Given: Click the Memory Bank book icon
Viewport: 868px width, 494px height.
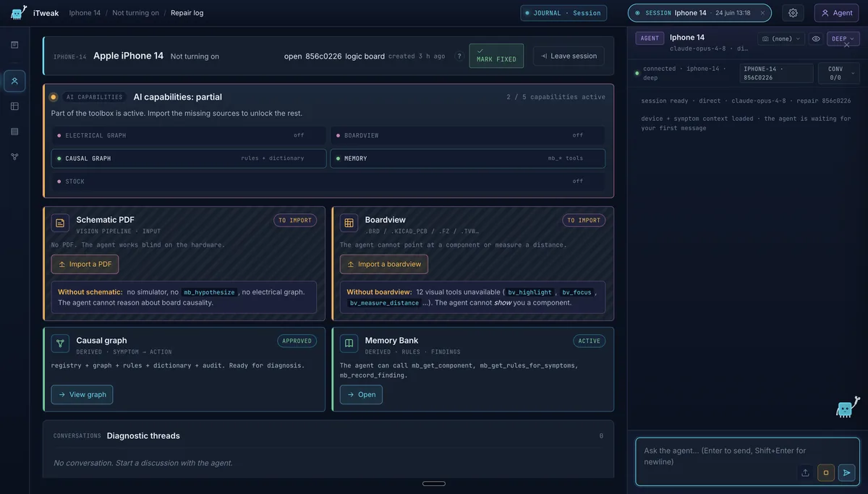Looking at the screenshot, I should 349,344.
